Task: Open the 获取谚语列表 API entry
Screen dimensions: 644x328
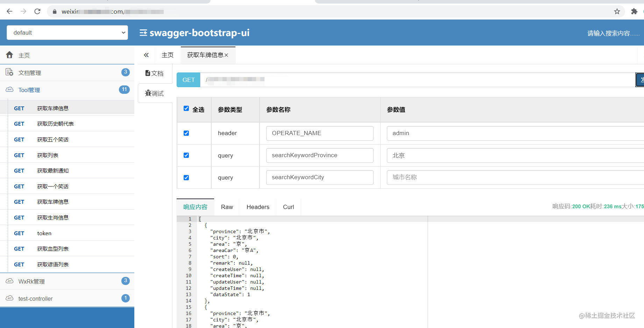Action: click(67, 264)
